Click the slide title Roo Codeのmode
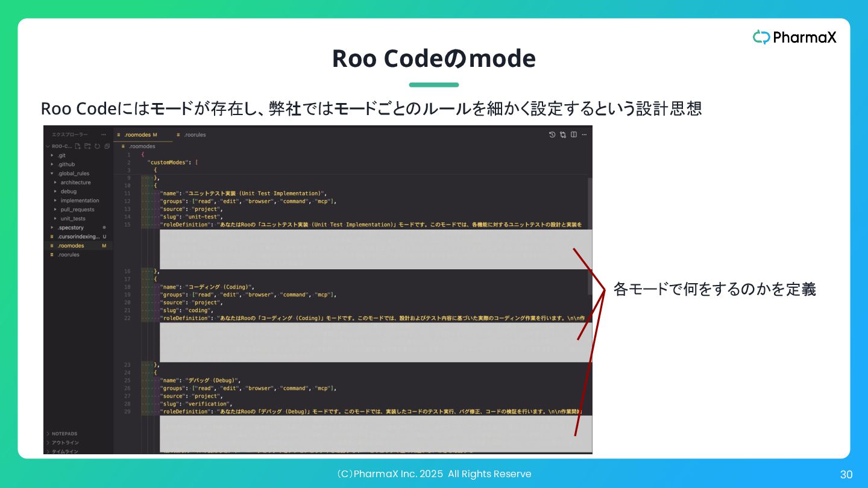The width and height of the screenshot is (868, 488). tap(434, 58)
